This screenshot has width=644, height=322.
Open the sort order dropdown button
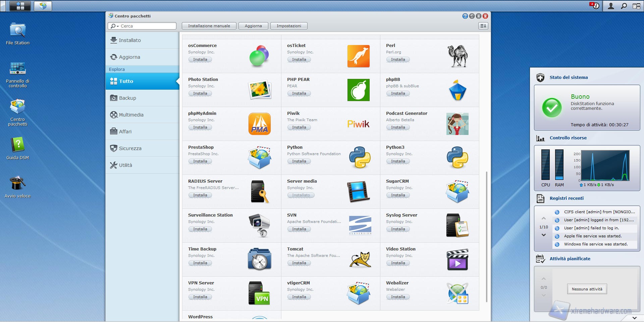tap(483, 26)
